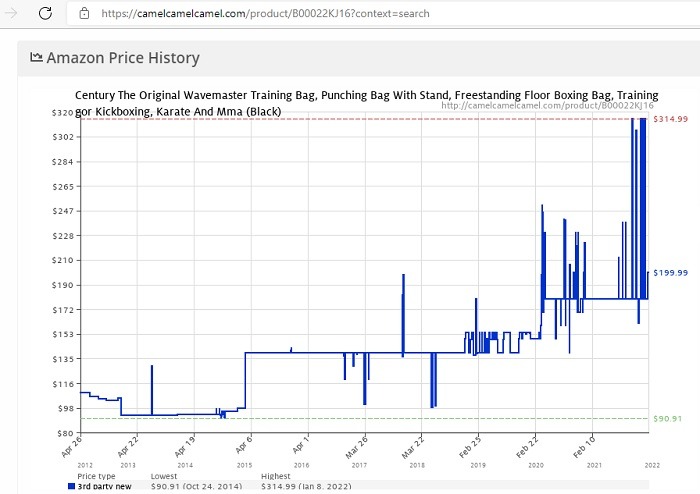Click the chart icon beside Amazon Price History
The image size is (700, 494).
pos(36,58)
